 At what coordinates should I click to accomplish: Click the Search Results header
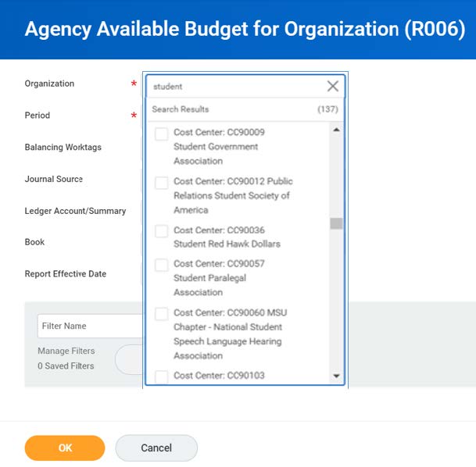point(181,109)
